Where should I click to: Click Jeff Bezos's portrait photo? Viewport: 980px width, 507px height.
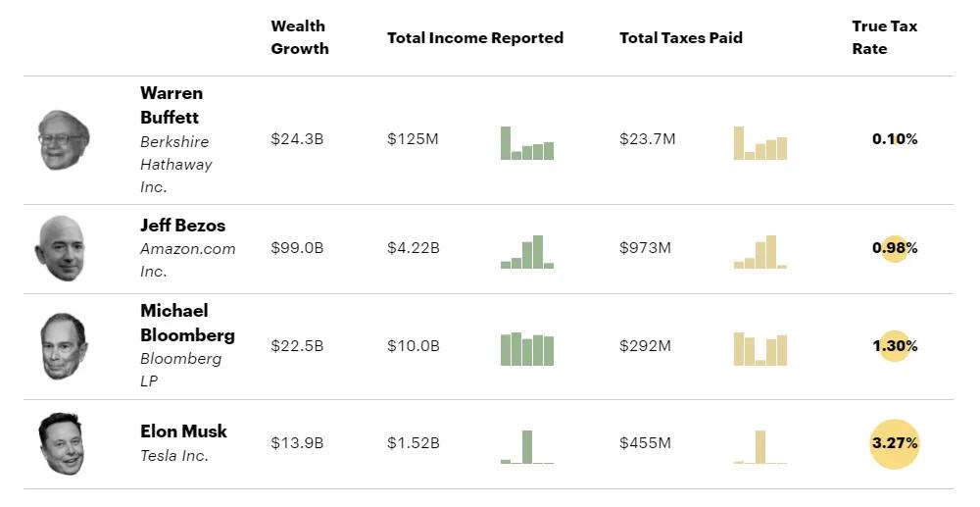point(60,248)
